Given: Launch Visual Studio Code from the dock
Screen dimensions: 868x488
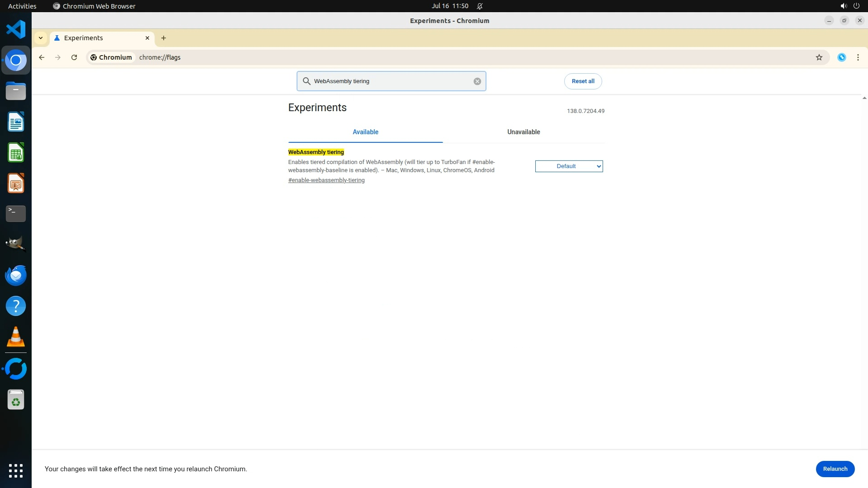Looking at the screenshot, I should (16, 30).
